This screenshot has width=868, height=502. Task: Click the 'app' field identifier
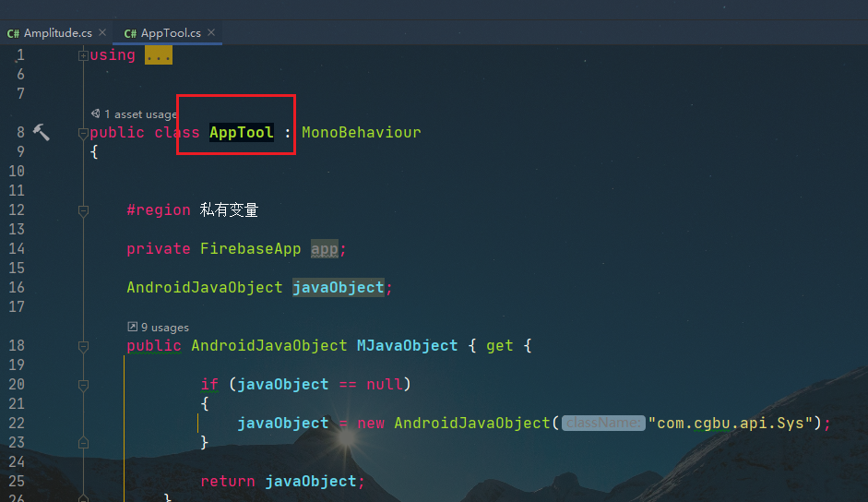pyautogui.click(x=325, y=249)
